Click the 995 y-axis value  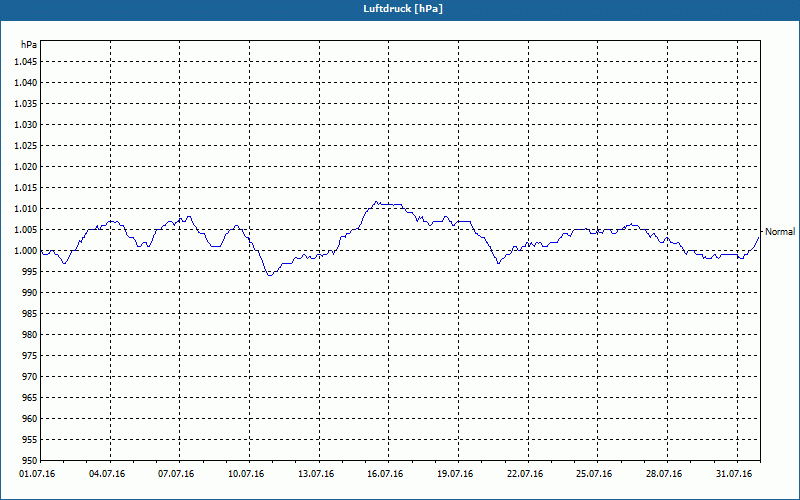point(31,272)
